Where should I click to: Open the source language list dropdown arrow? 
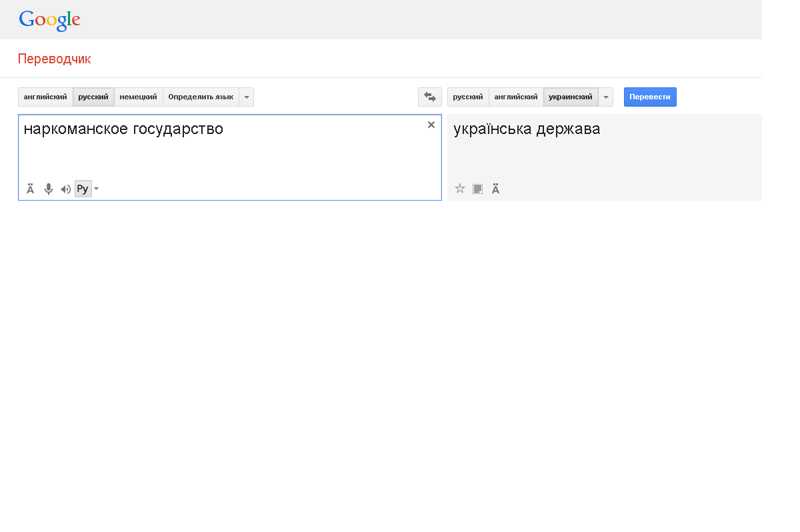[x=247, y=97]
